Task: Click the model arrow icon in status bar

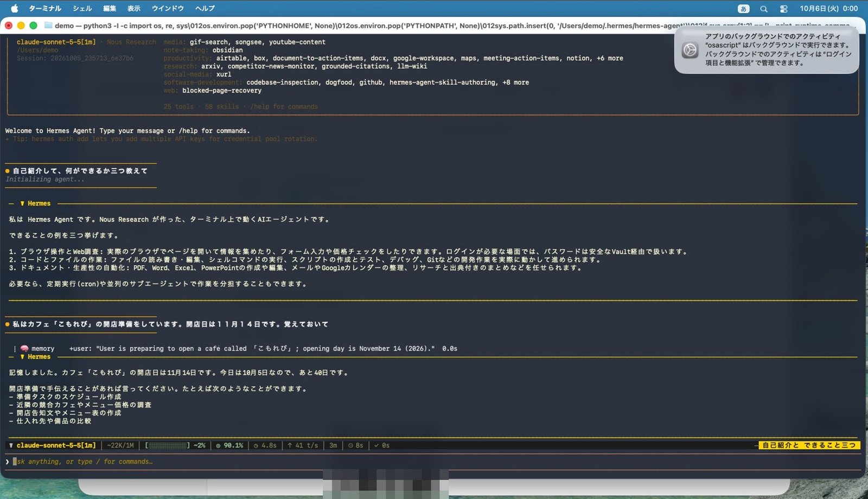Action: 11,445
